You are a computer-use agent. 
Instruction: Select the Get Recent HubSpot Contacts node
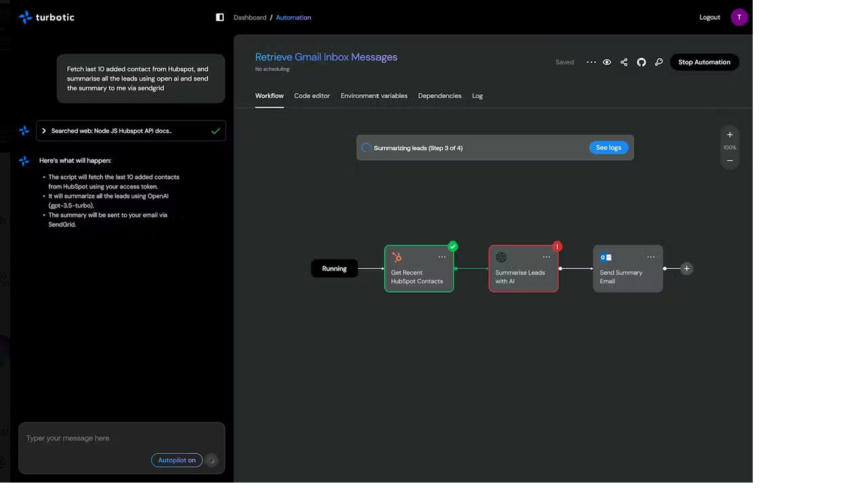point(419,269)
